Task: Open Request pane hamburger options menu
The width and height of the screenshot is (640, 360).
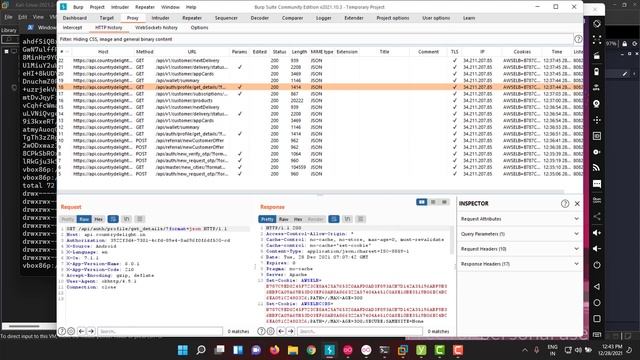Action: click(x=140, y=219)
